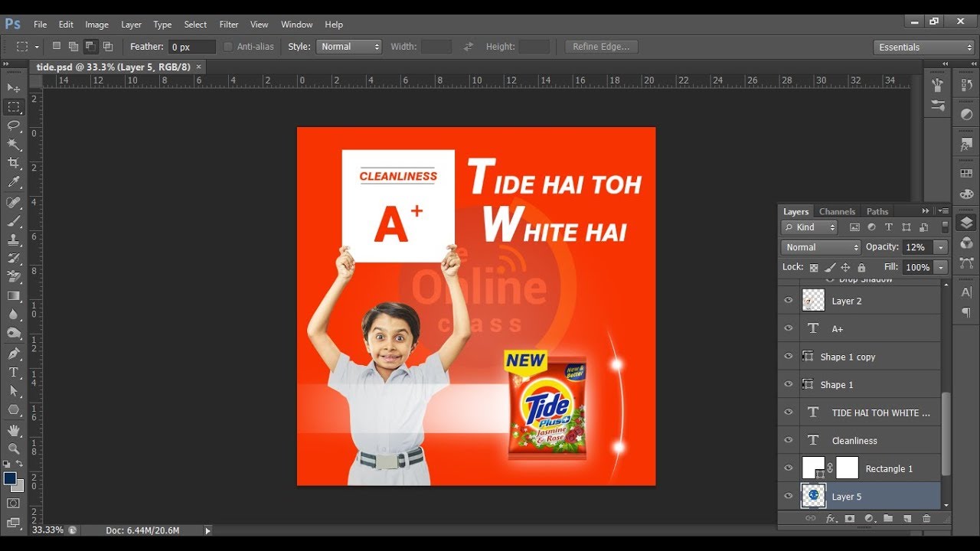The height and width of the screenshot is (551, 980).
Task: Open the Fill slider dropdown arrow
Action: tap(941, 267)
